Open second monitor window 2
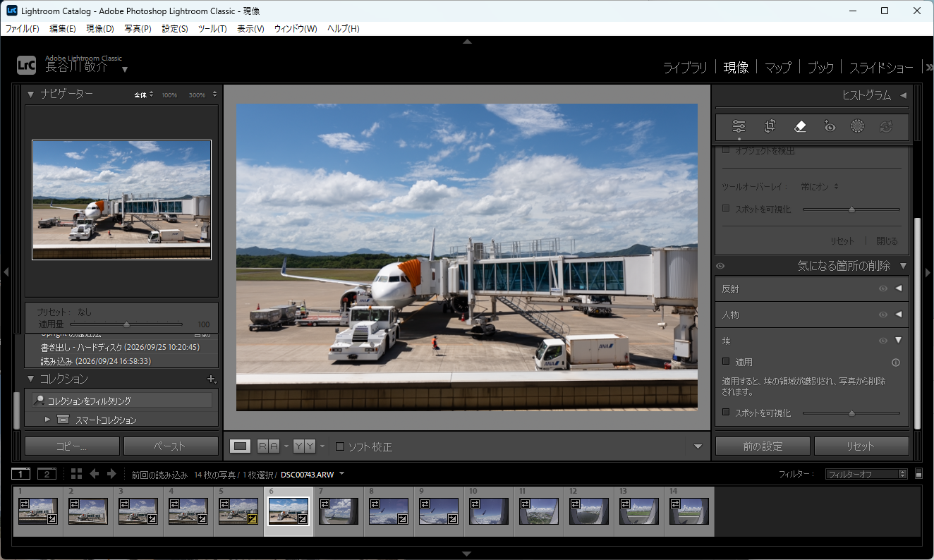 pyautogui.click(x=47, y=474)
